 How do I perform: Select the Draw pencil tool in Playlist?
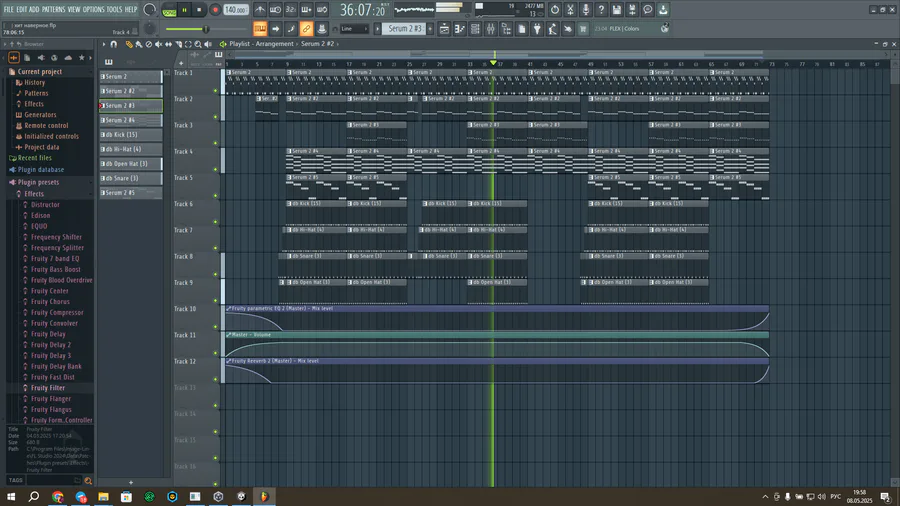point(129,44)
